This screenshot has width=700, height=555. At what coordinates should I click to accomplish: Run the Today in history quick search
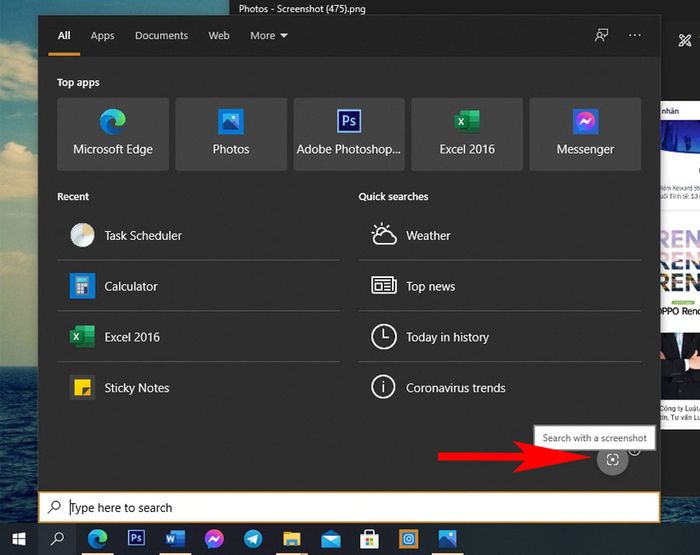[500, 337]
